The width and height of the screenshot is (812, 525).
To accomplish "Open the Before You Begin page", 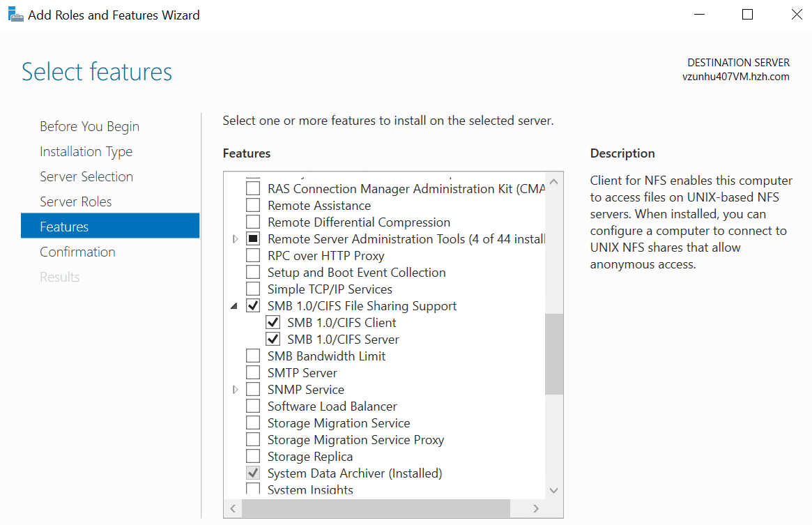I will click(x=89, y=125).
